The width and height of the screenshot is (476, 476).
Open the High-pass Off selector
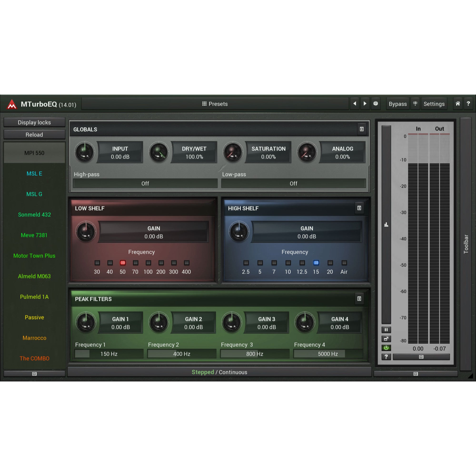click(x=145, y=183)
